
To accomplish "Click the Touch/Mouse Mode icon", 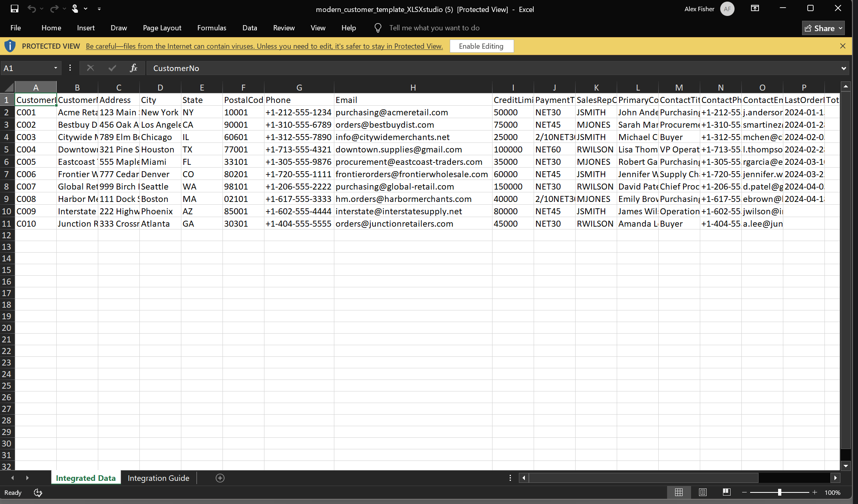I will (75, 8).
